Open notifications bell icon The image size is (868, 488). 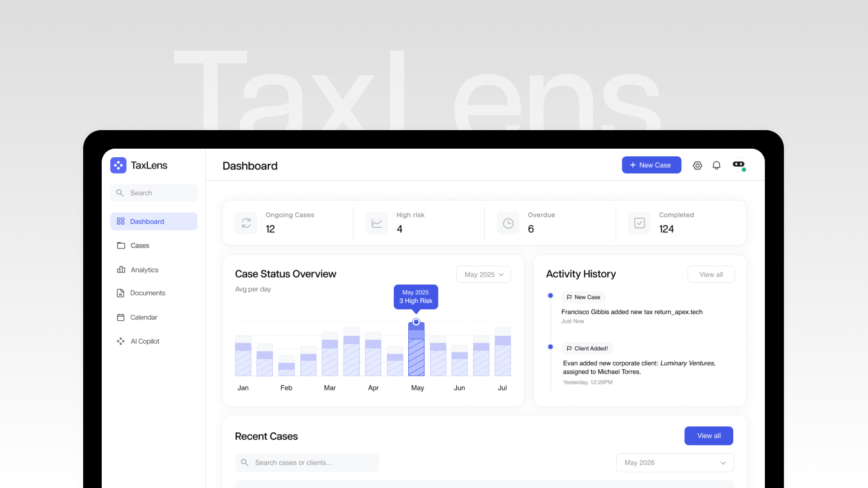[717, 165]
